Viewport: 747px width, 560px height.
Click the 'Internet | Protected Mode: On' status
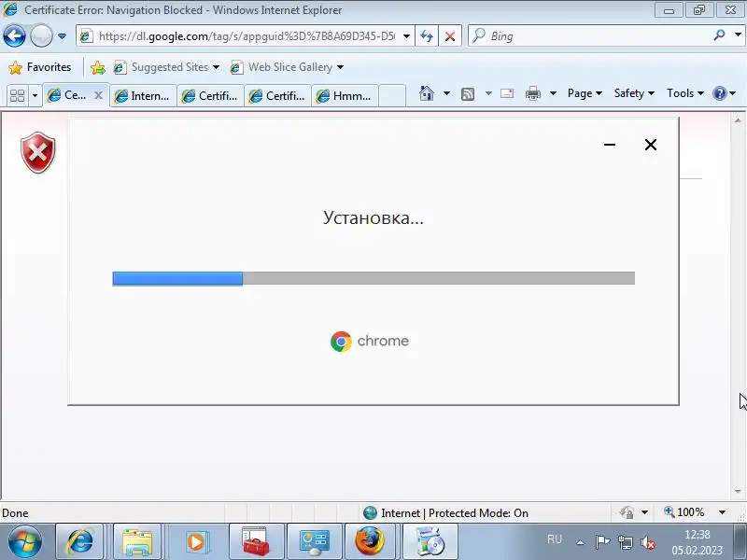[445, 512]
